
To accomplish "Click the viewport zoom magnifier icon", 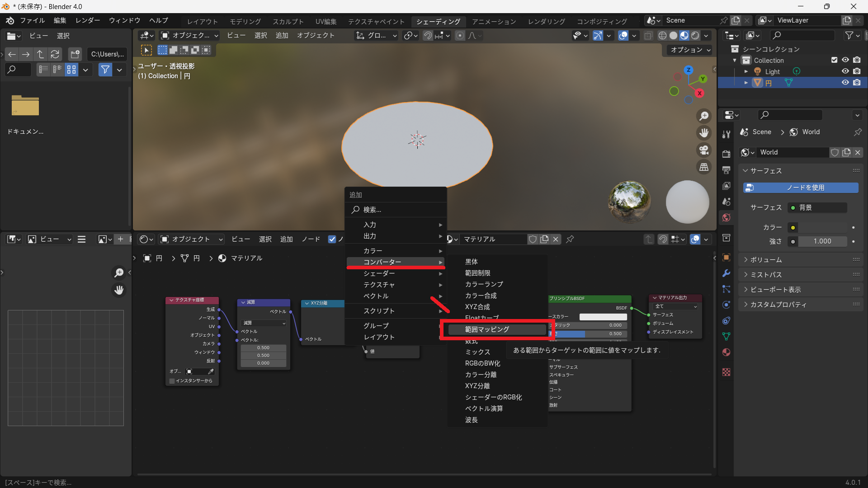I will pos(704,116).
